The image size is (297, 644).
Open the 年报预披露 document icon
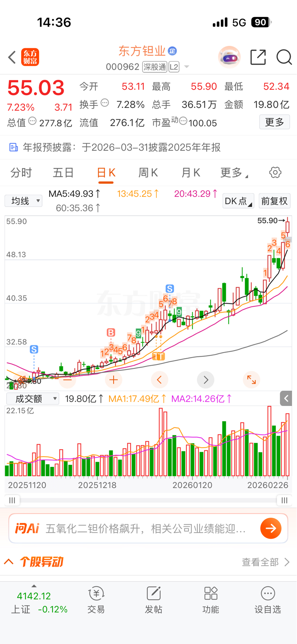(x=14, y=147)
